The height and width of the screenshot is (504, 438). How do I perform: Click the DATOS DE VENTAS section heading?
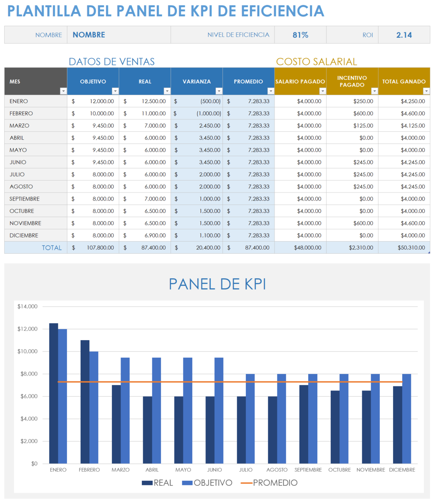click(x=112, y=61)
